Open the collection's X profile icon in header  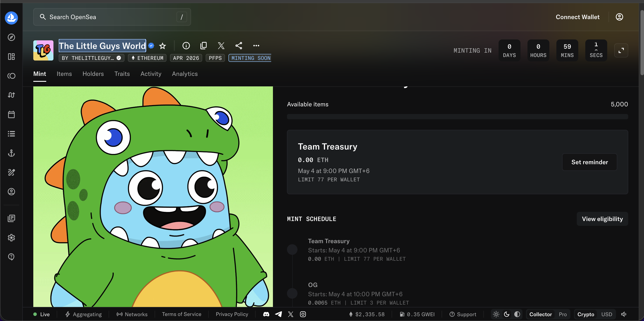[221, 46]
